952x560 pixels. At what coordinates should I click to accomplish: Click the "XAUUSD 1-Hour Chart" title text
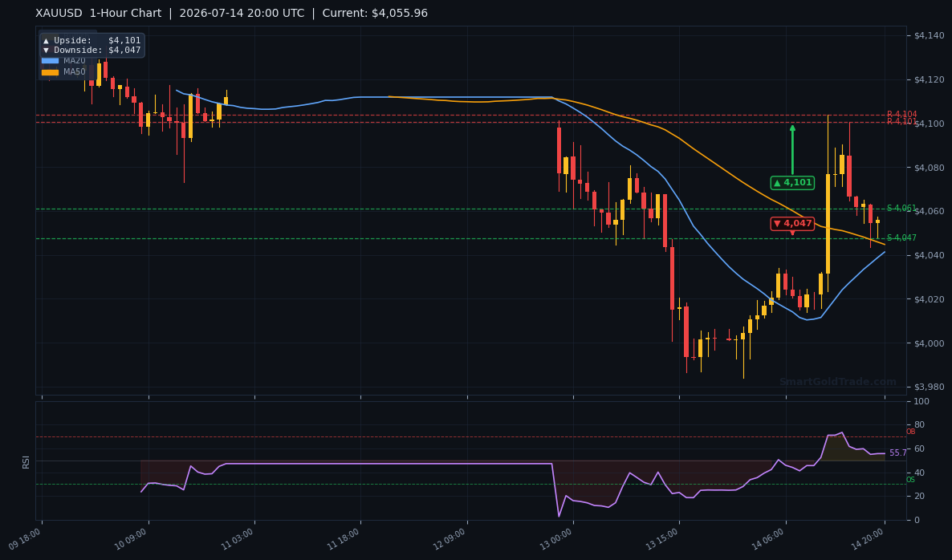coord(99,14)
